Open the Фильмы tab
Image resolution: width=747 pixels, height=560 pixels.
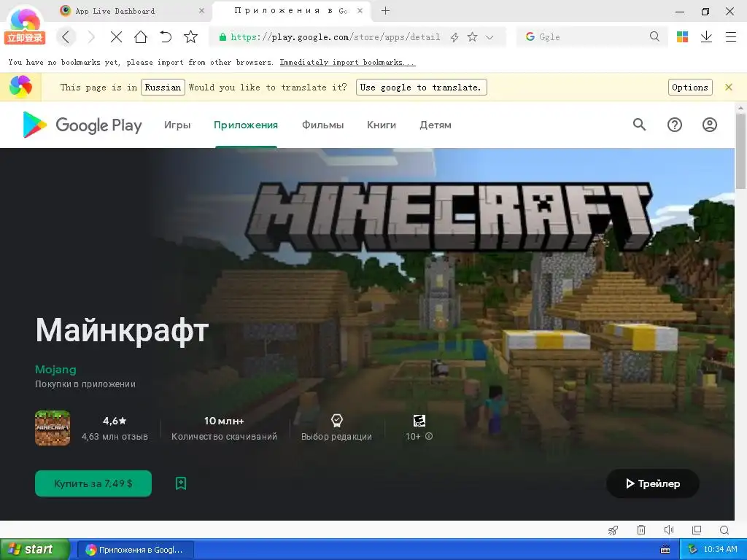point(323,125)
